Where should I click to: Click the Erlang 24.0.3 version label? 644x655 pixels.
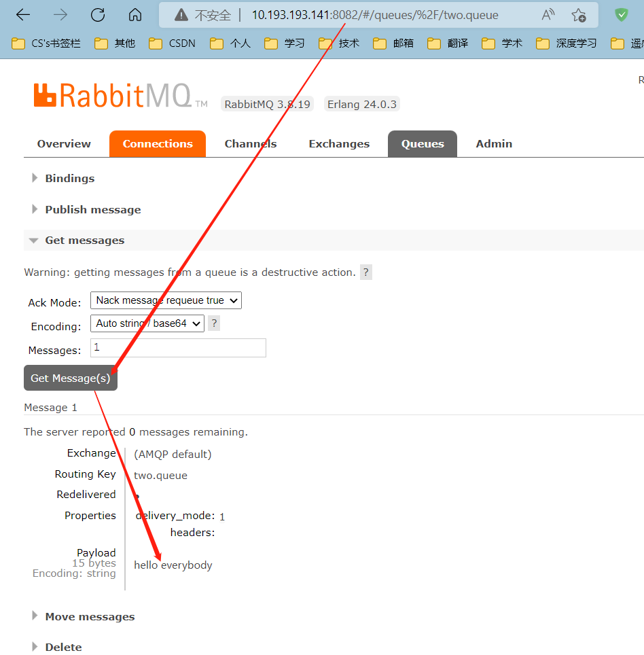(361, 104)
